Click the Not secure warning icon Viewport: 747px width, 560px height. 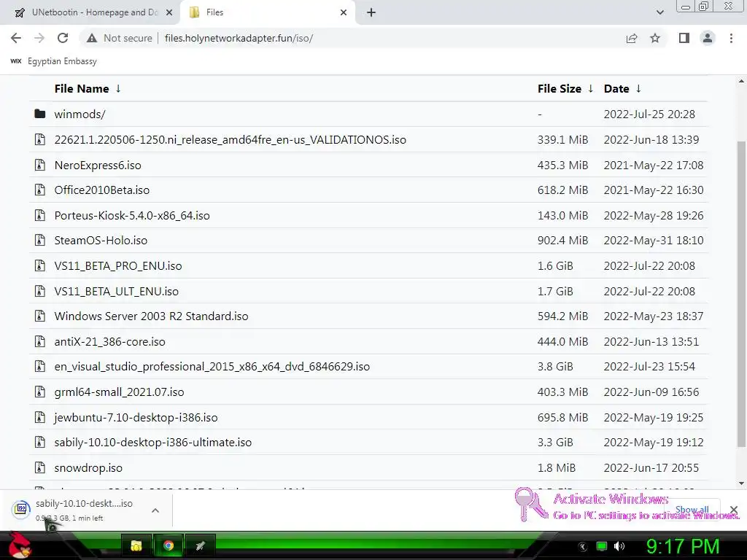click(92, 38)
